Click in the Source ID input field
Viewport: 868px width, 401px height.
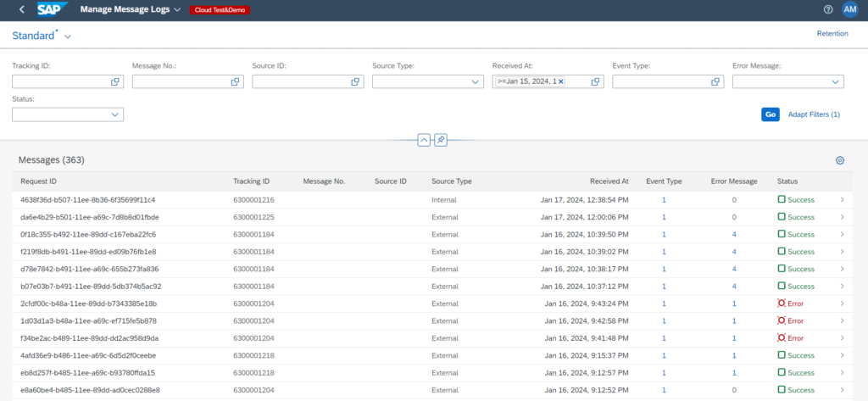(301, 81)
